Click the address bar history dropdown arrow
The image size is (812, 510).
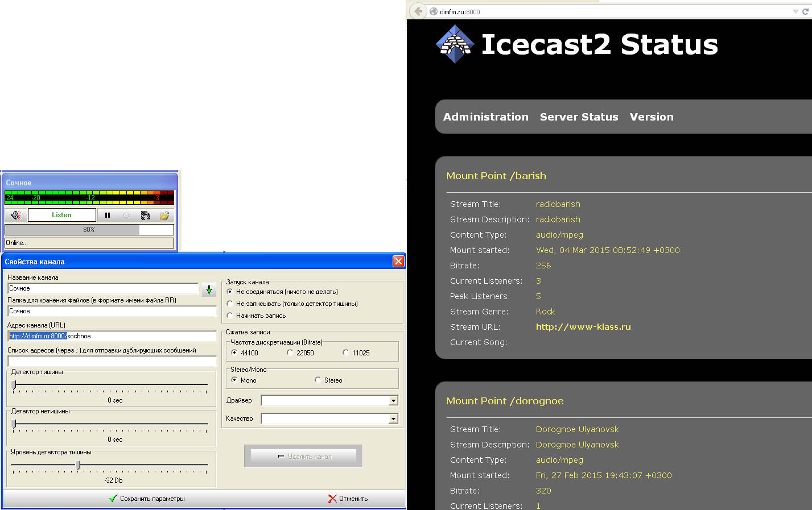[795, 11]
